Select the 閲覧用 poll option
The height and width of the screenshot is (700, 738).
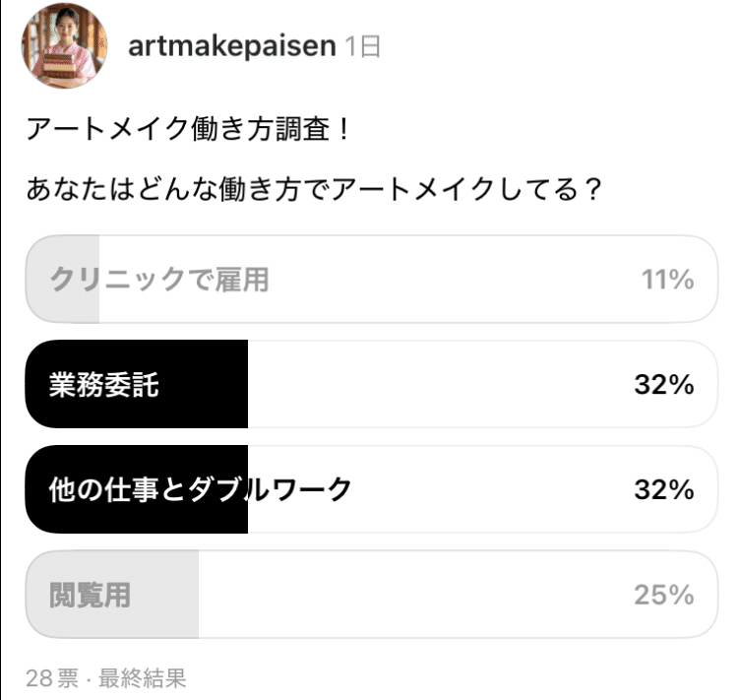[90, 595]
